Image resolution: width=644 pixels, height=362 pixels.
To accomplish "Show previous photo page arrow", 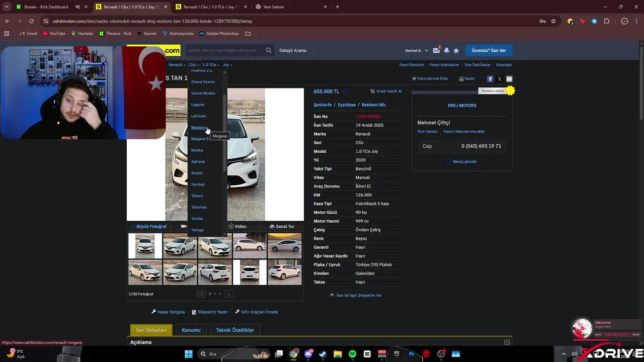I will (x=201, y=294).
